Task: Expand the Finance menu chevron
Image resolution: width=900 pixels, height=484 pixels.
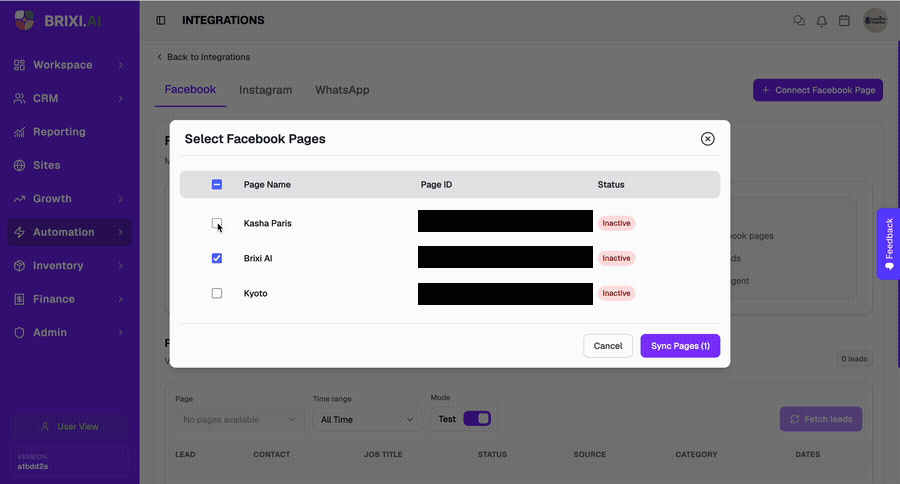Action: click(x=121, y=299)
